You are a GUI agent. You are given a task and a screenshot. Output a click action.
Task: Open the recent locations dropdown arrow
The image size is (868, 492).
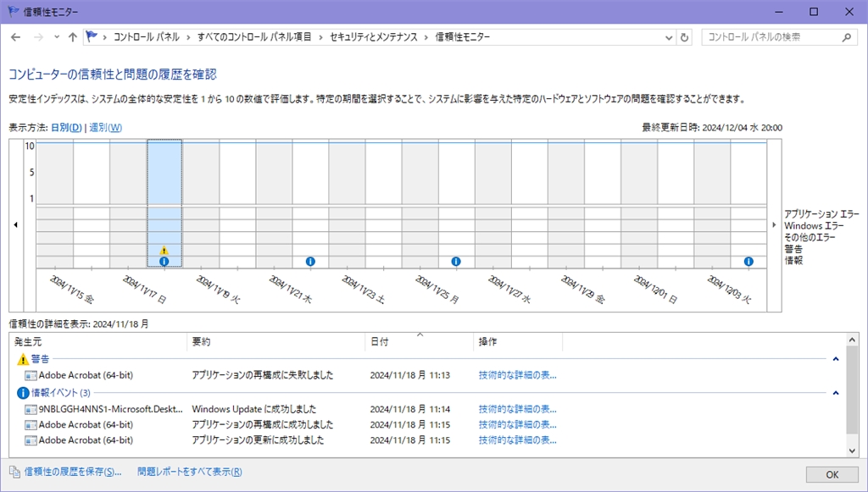57,37
